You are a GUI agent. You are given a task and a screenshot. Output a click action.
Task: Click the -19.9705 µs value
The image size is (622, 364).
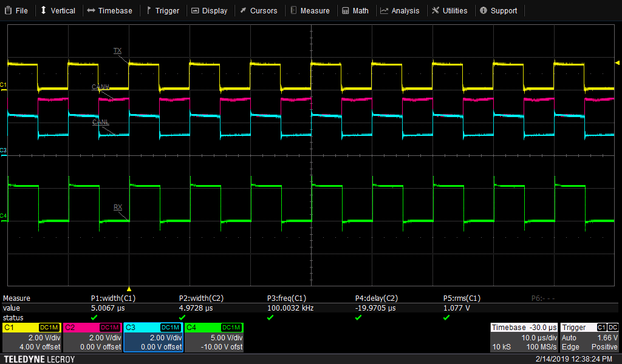[x=375, y=308]
